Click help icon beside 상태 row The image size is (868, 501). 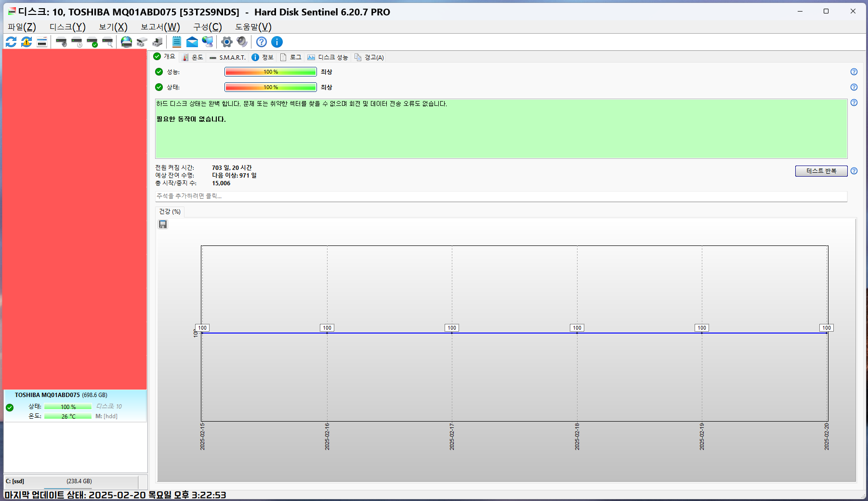click(854, 87)
